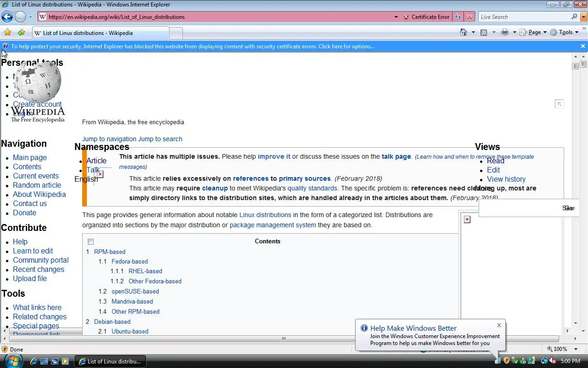This screenshot has height=368, width=588.
Task: Go forward with the browser Forward arrow
Action: pyautogui.click(x=20, y=17)
